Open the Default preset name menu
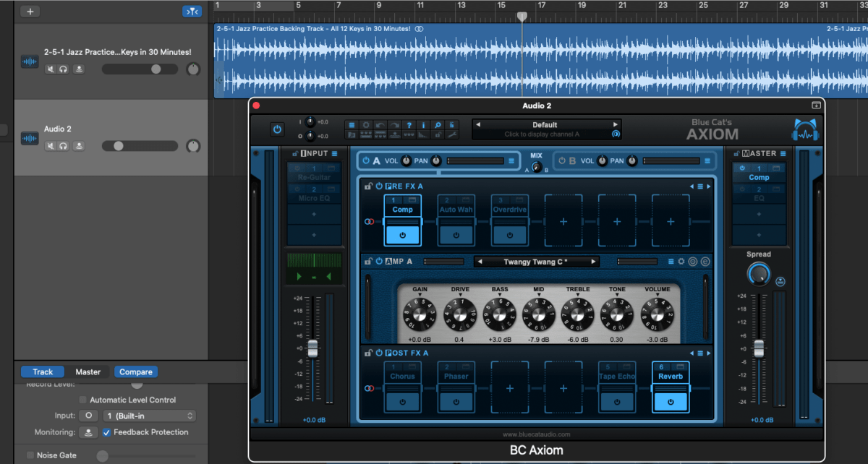 coord(545,124)
